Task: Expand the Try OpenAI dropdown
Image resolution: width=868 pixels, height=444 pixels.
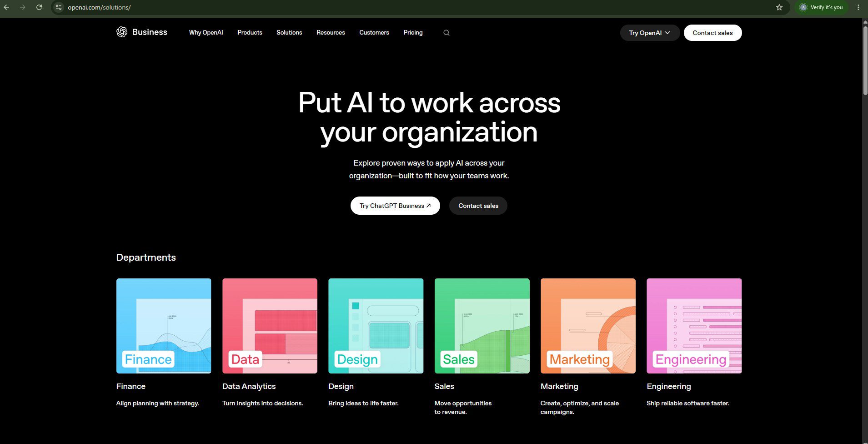Action: (650, 33)
